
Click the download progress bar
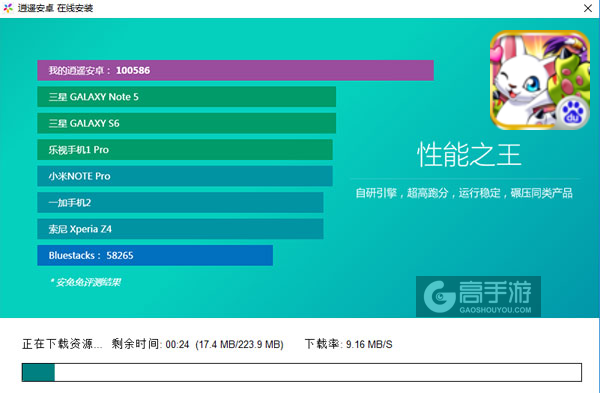(302, 372)
